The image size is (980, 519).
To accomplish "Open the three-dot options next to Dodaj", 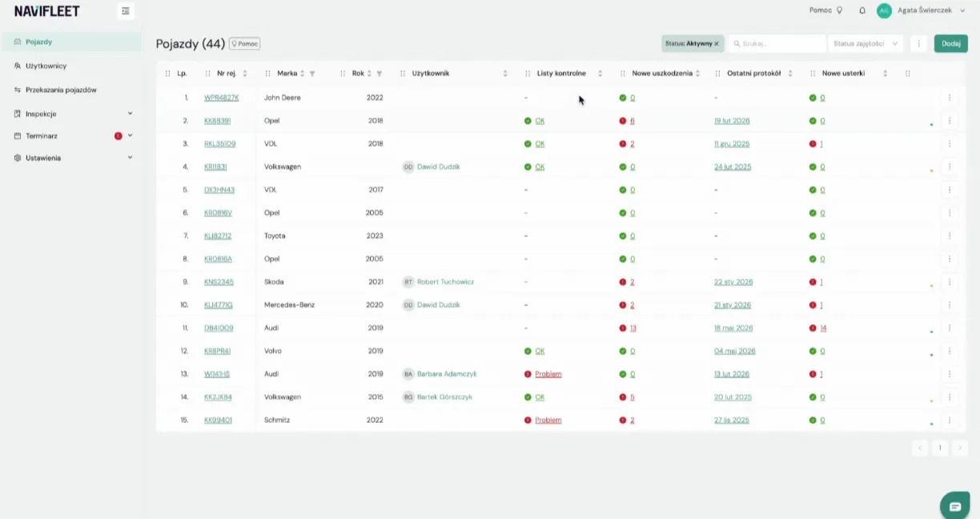I will pos(919,43).
